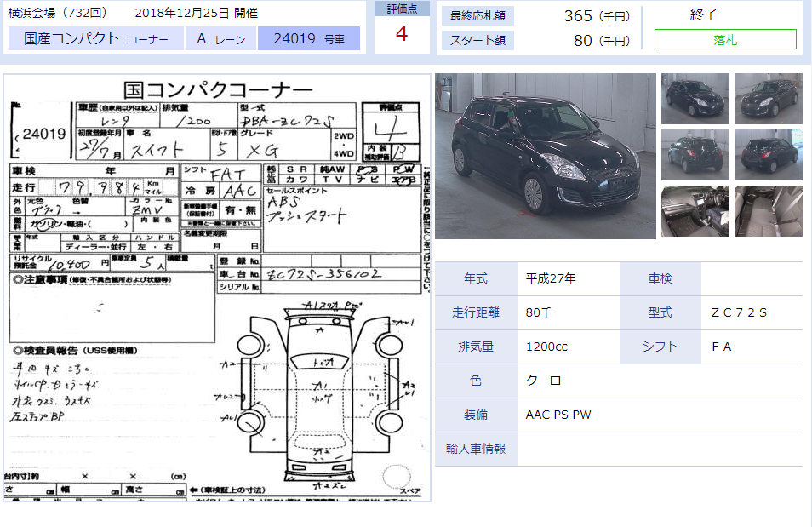Click the 国産コンパクト コーナー label

pyautogui.click(x=96, y=38)
